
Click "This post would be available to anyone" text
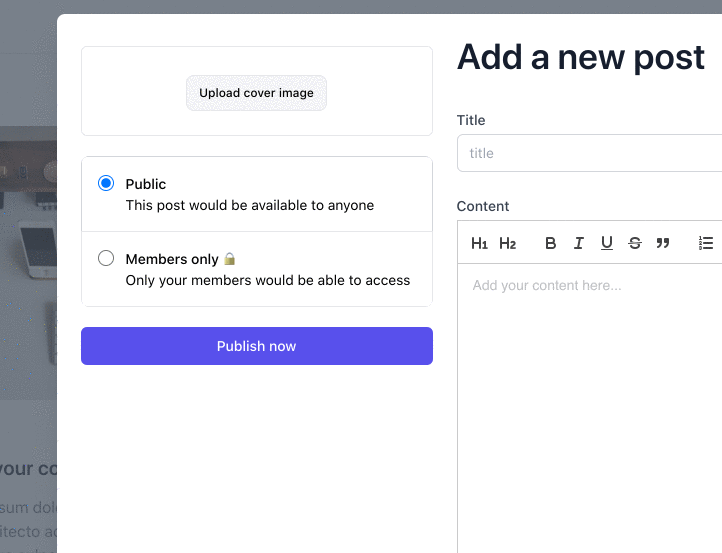(249, 206)
